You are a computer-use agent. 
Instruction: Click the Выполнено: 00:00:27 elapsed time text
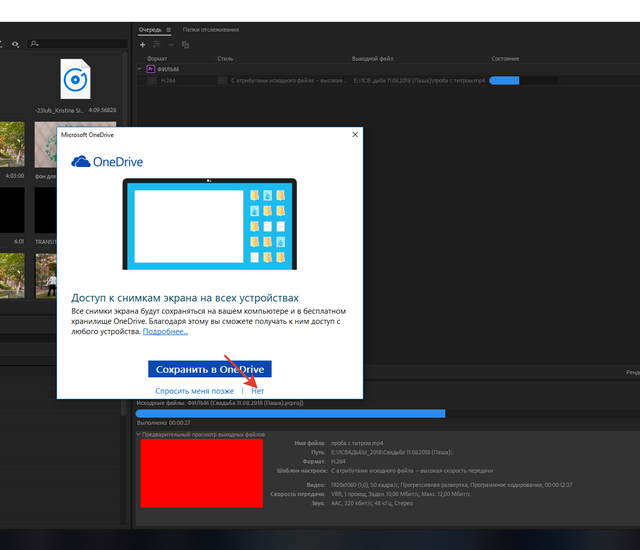coord(164,423)
